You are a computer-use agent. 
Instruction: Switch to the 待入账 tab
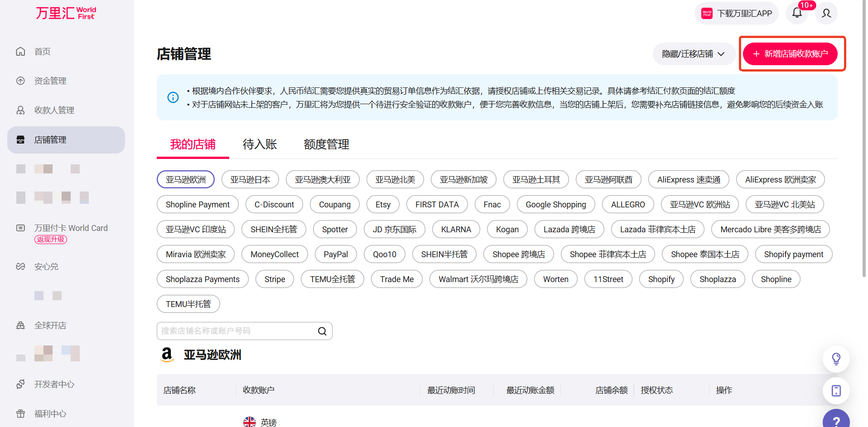pos(260,144)
